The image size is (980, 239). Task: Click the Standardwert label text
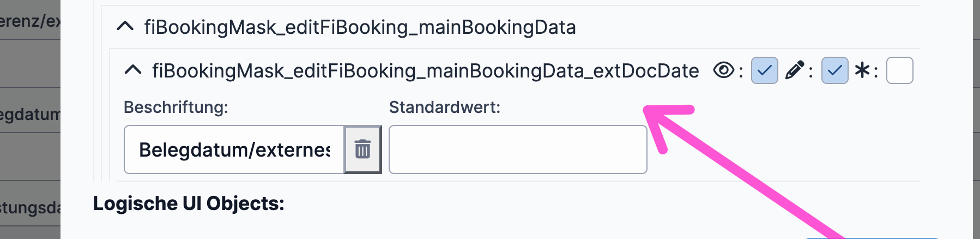[444, 107]
